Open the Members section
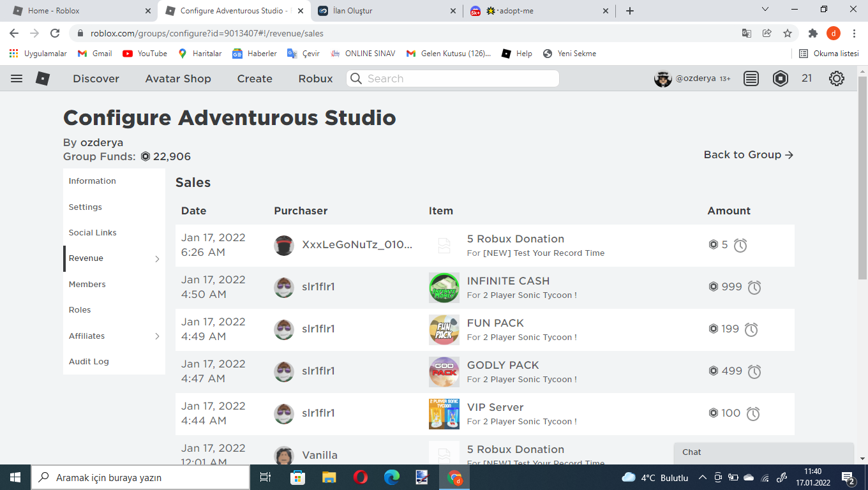The image size is (868, 490). pos(87,285)
